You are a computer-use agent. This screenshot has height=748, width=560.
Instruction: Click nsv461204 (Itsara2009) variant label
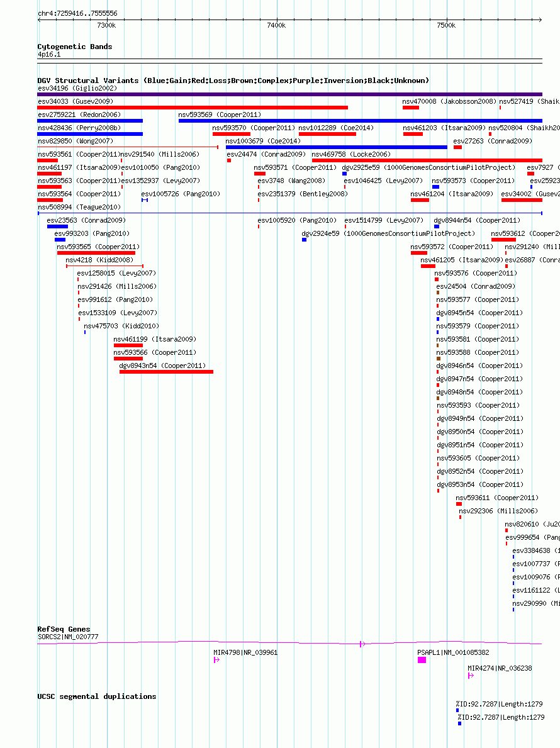click(x=452, y=194)
